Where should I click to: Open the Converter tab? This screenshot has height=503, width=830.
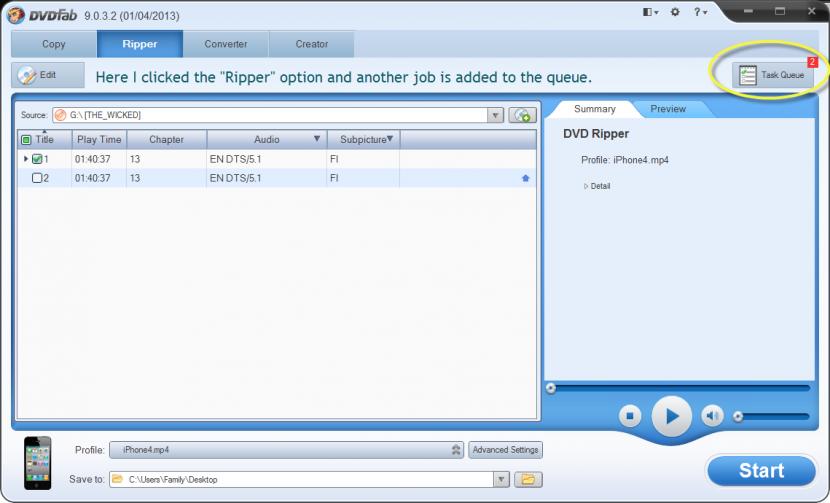226,44
